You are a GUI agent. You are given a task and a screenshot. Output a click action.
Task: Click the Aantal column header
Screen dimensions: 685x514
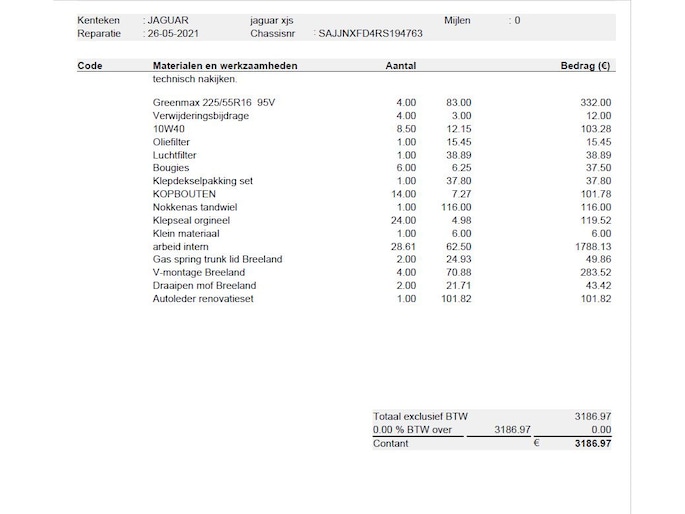[401, 66]
